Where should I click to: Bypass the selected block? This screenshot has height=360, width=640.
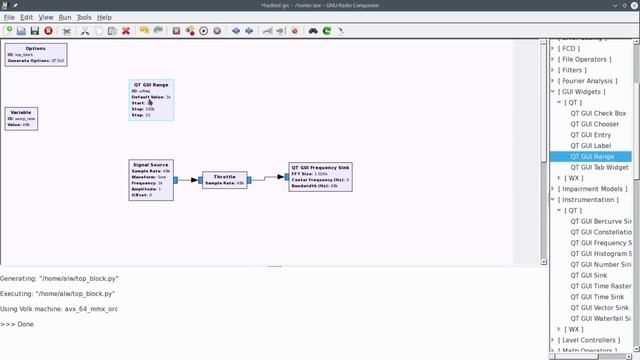coord(295,31)
